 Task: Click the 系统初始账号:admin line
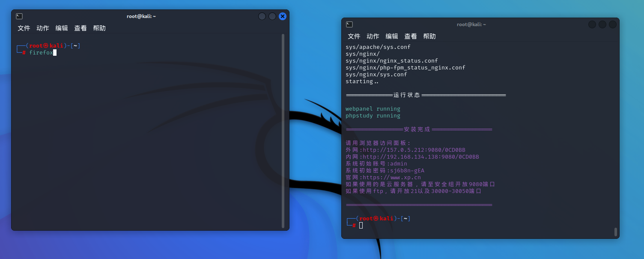tap(376, 164)
